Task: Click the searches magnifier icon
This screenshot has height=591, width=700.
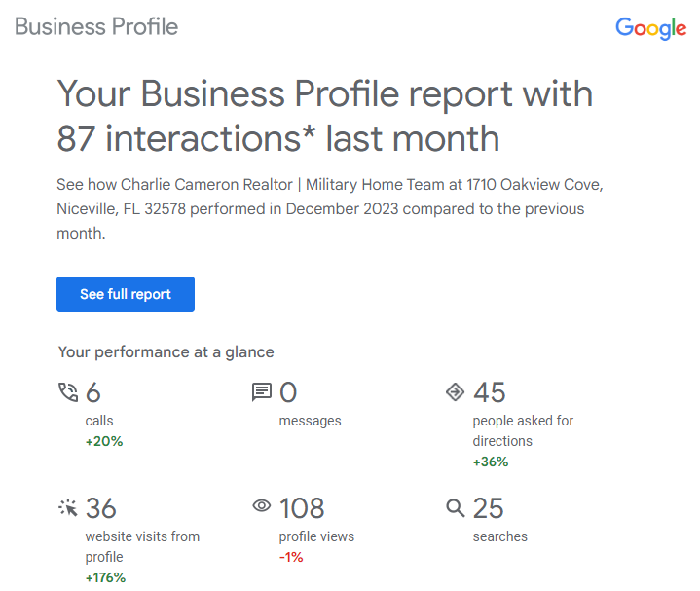Action: (x=455, y=507)
